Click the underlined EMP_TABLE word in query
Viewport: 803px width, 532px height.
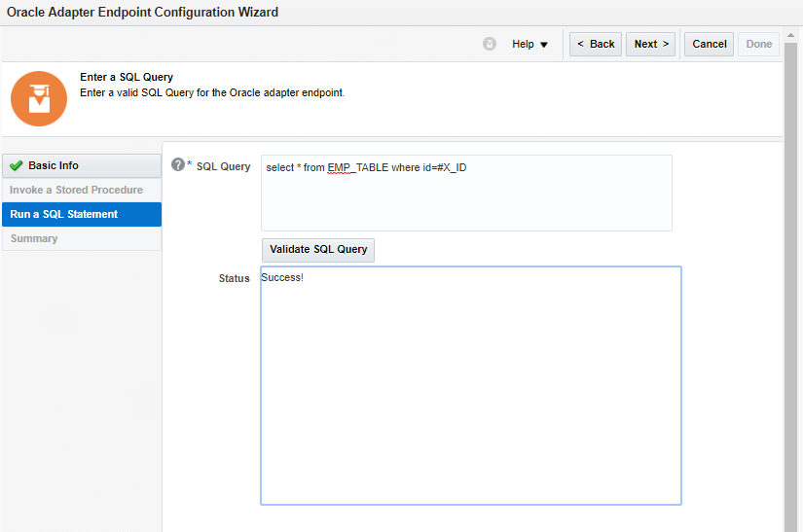point(358,168)
